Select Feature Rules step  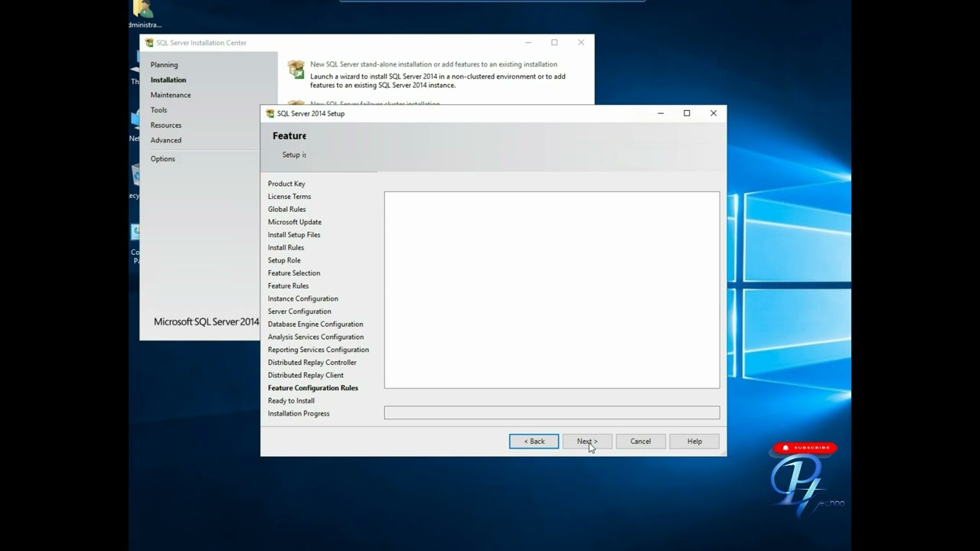[x=289, y=286]
